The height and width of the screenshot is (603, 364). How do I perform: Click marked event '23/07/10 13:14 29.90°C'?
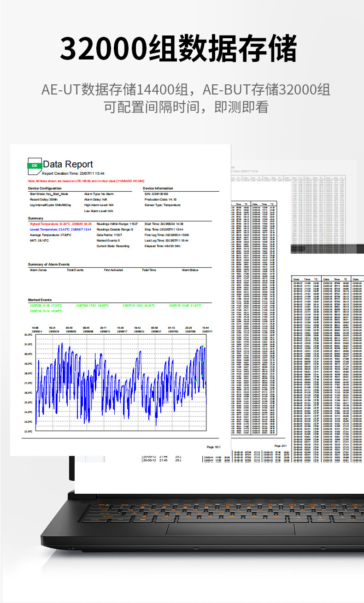click(x=46, y=311)
